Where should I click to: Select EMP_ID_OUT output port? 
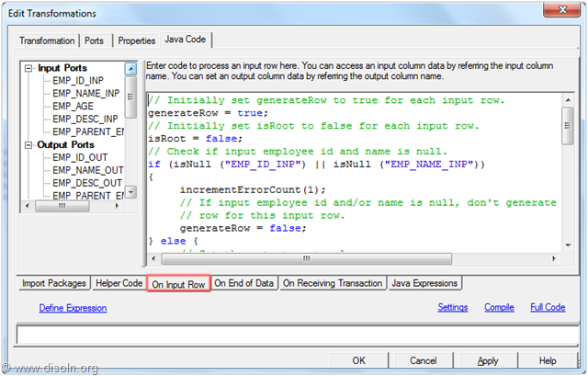[x=80, y=157]
